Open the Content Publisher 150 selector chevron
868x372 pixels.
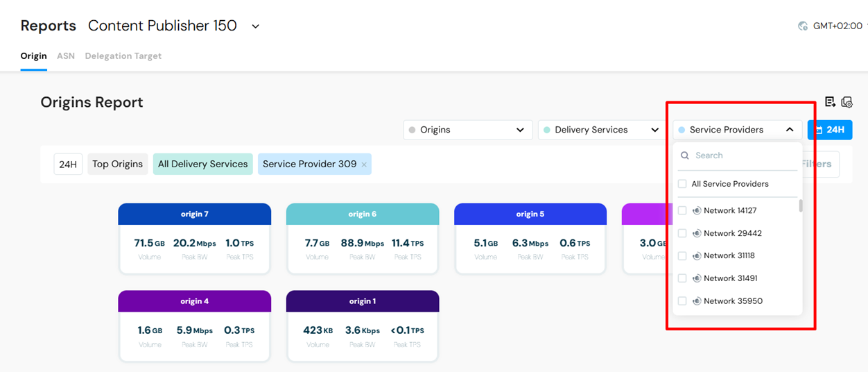pyautogui.click(x=255, y=26)
